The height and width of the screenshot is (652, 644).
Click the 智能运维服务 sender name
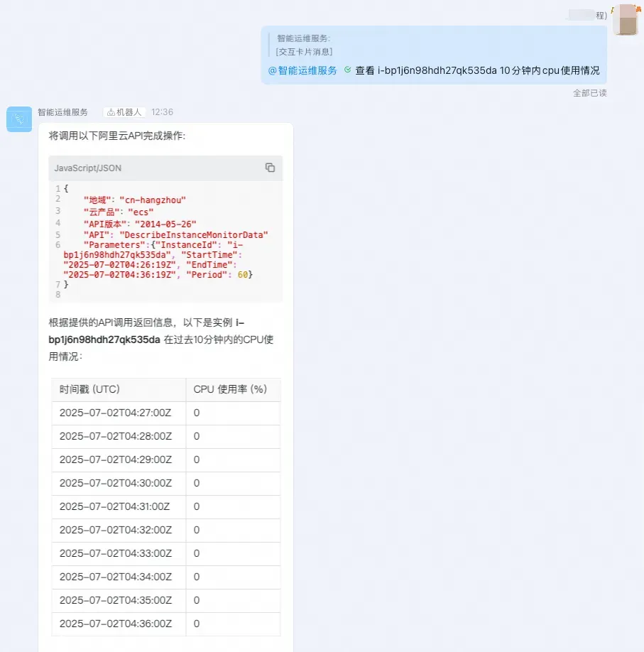coord(62,112)
